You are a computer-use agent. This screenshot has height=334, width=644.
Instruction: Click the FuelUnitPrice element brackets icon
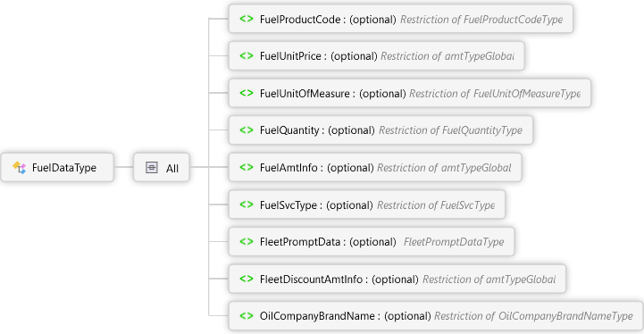point(247,56)
